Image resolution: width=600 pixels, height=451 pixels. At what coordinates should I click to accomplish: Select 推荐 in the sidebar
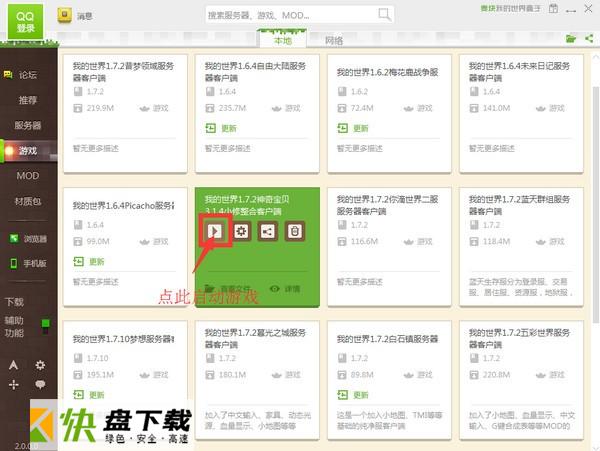[x=28, y=100]
